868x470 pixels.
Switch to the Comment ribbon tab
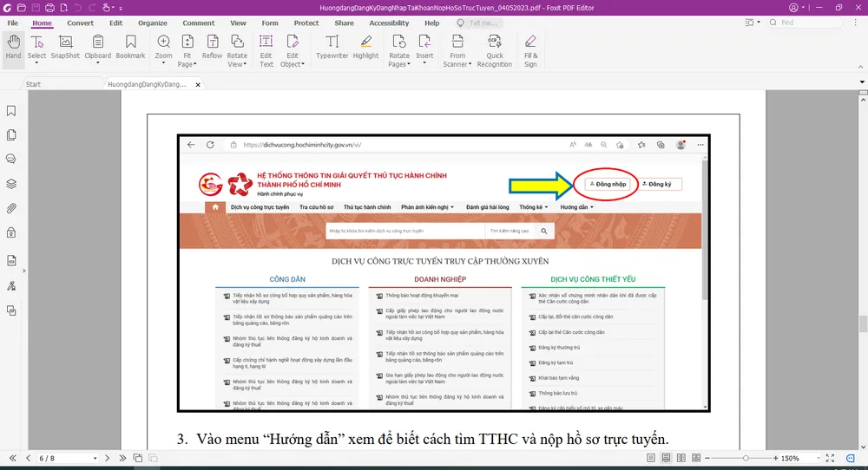coord(198,23)
